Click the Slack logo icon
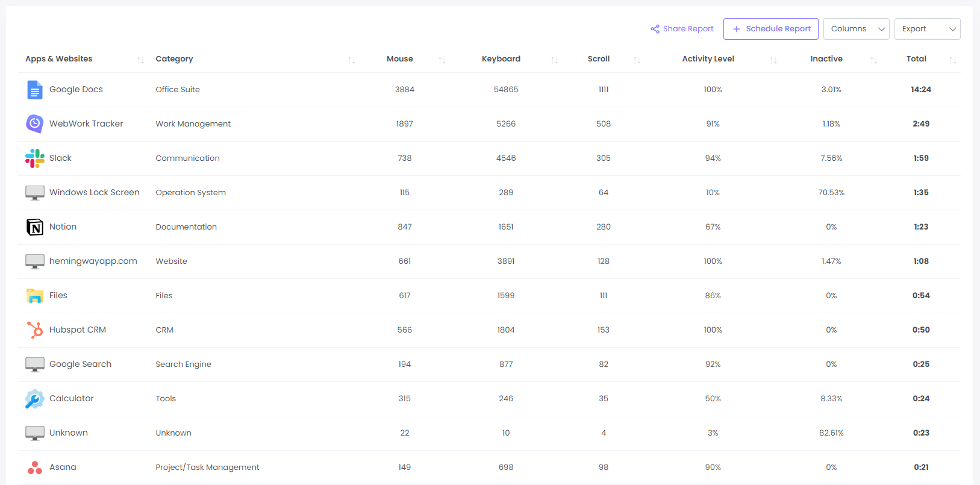The width and height of the screenshot is (980, 485). (35, 158)
